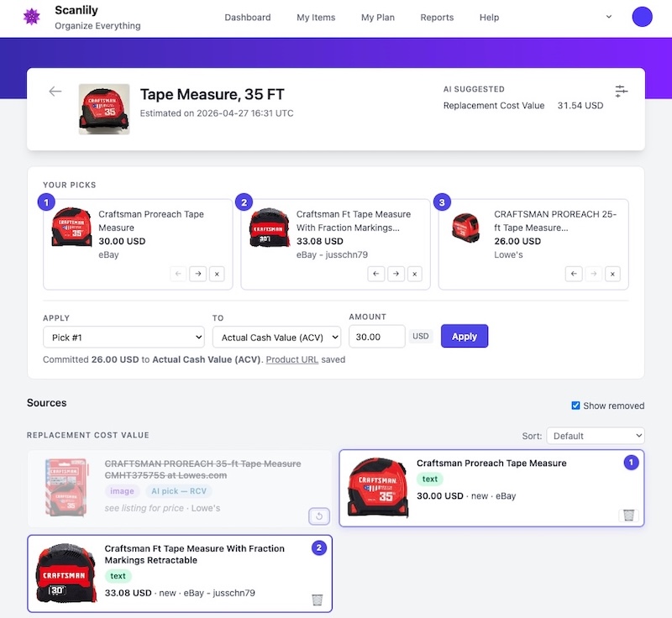Remove pick 2 with the x button
The height and width of the screenshot is (618, 672).
pyautogui.click(x=415, y=274)
